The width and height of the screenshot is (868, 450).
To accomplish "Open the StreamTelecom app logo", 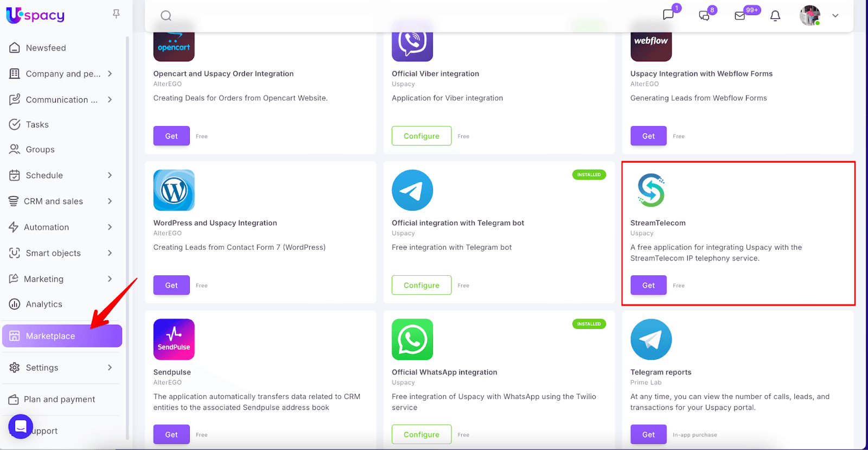I will 651,190.
